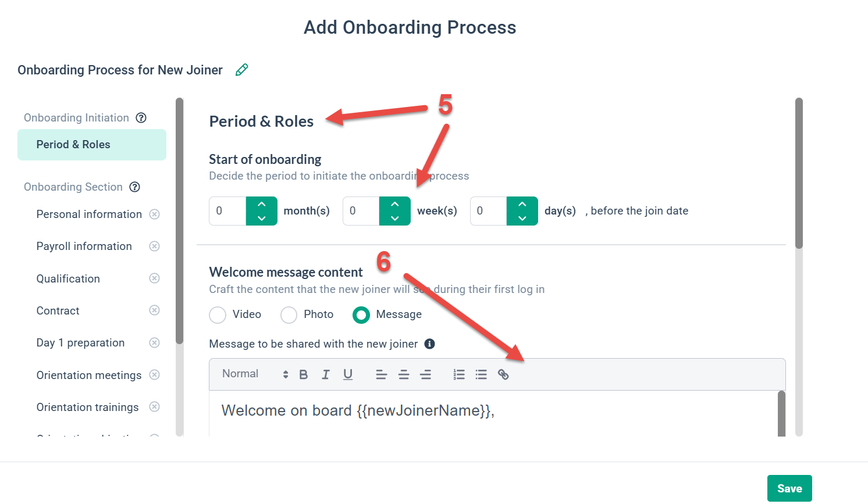This screenshot has width=868, height=504.
Task: Create a numbered list in the editor
Action: [458, 374]
